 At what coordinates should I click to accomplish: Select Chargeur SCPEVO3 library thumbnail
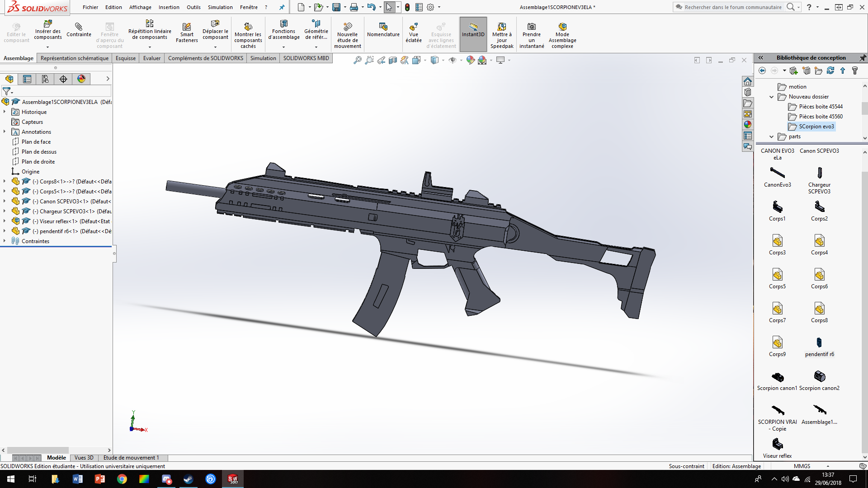click(x=819, y=180)
